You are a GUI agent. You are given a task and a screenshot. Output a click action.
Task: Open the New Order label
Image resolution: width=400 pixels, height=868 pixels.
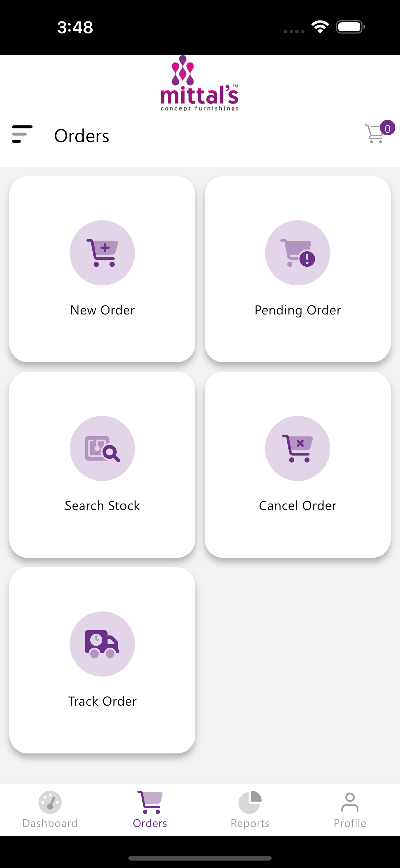click(102, 310)
